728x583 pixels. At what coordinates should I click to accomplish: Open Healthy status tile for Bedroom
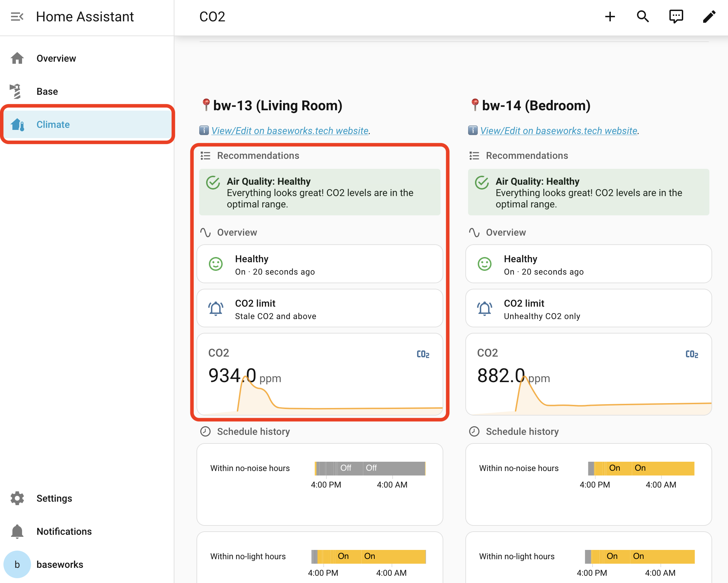coord(589,264)
